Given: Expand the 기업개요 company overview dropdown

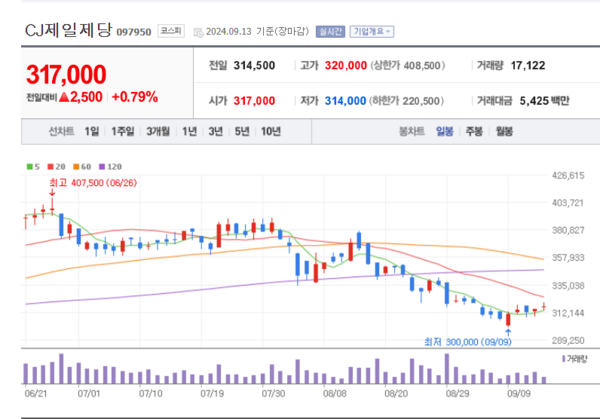Looking at the screenshot, I should (x=372, y=32).
